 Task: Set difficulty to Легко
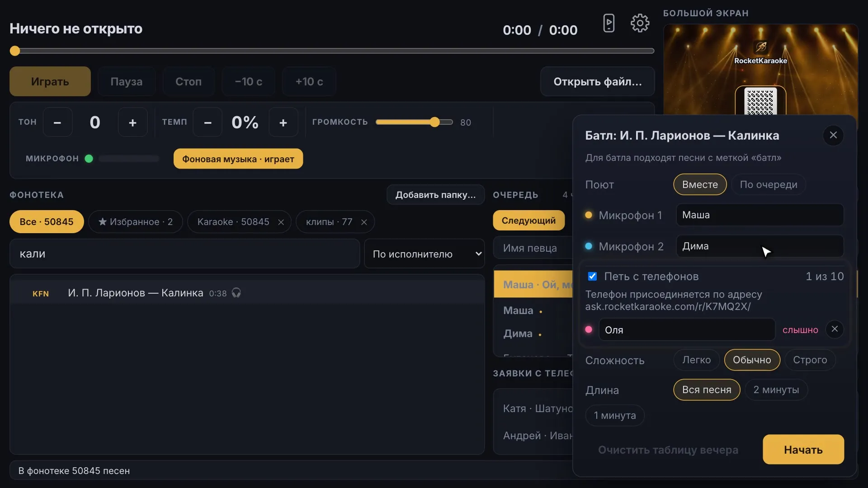[x=696, y=360]
